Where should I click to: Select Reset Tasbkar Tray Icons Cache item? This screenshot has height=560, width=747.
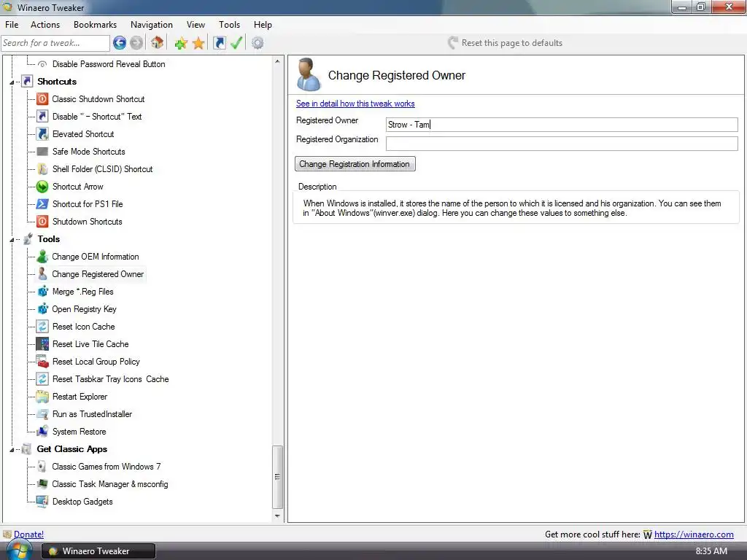111,379
